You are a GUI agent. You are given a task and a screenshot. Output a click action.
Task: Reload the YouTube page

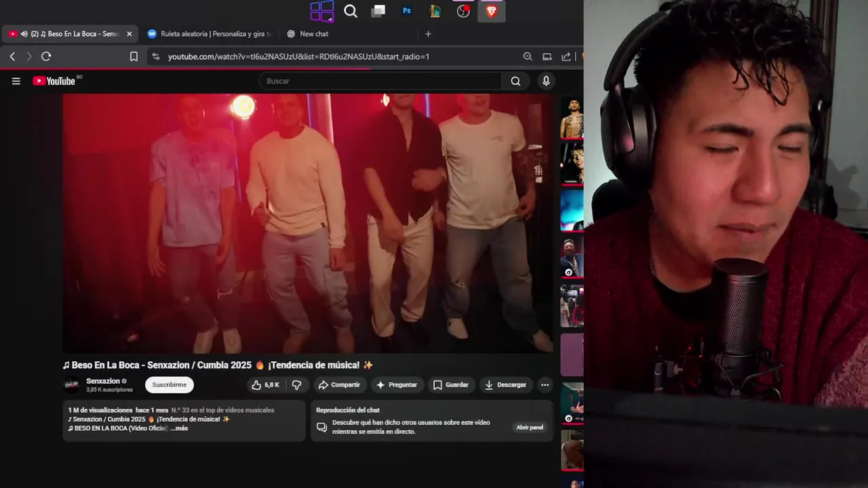pyautogui.click(x=46, y=57)
